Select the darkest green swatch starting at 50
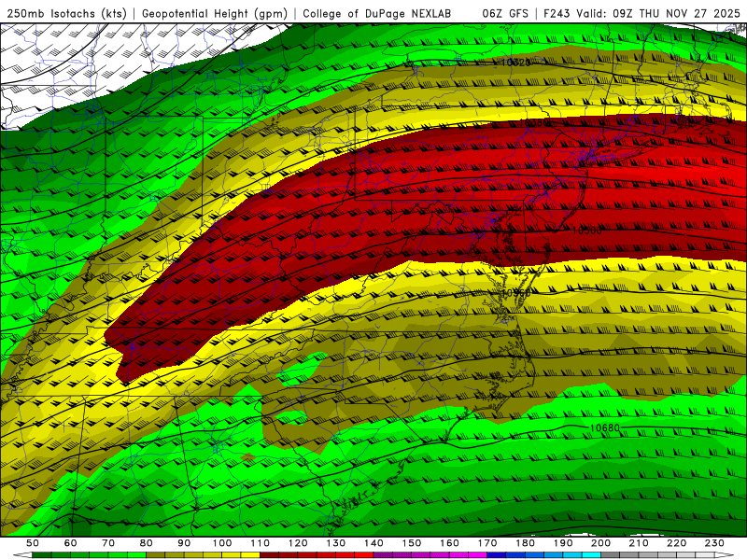Screen dimensions: 747x560 tap(42, 555)
